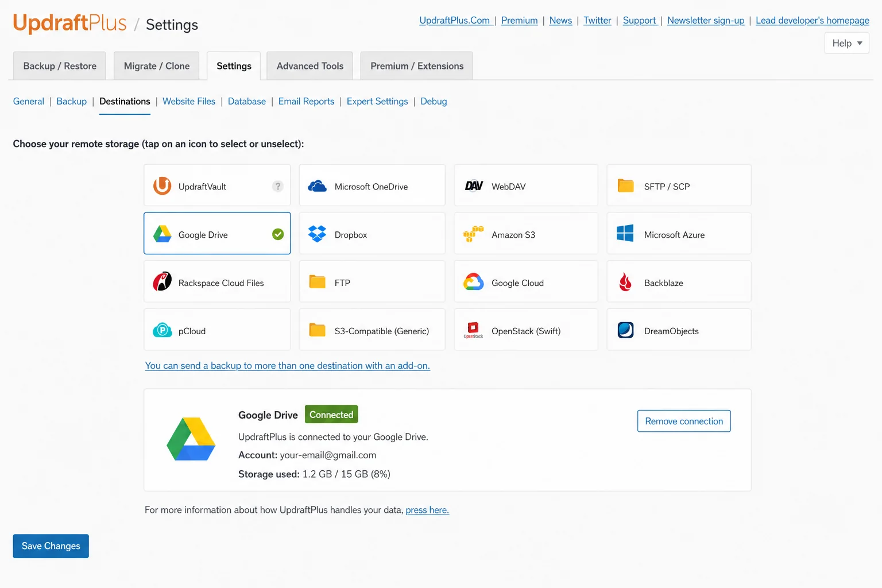Open the Backup / Restore tab
882x588 pixels.
[60, 66]
